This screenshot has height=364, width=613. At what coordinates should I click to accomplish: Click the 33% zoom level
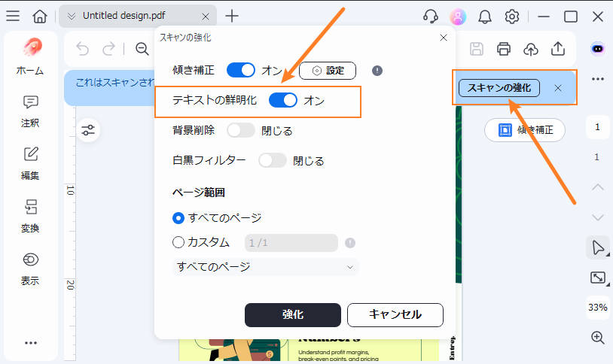point(597,308)
